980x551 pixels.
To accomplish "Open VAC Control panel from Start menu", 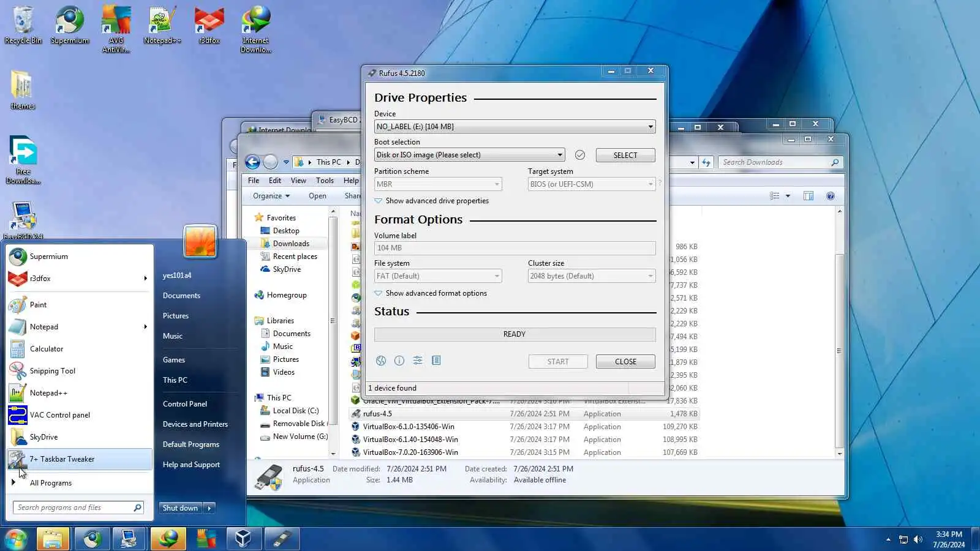I will [x=80, y=415].
